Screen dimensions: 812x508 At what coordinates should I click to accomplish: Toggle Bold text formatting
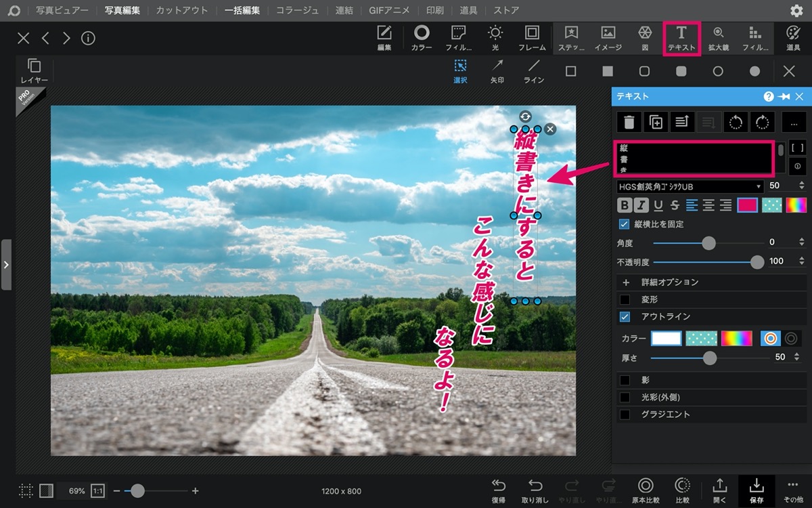point(625,205)
